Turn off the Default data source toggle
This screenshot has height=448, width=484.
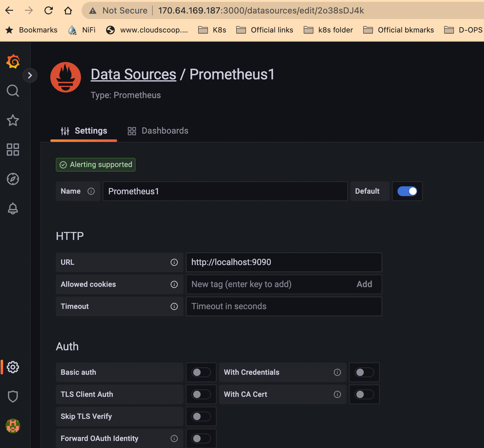(x=407, y=191)
